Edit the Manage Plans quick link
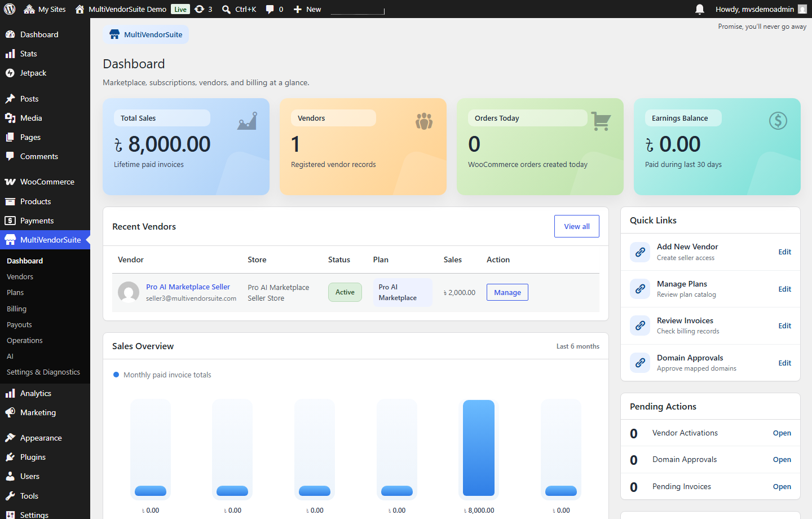Viewport: 812px width, 519px height. pos(785,289)
